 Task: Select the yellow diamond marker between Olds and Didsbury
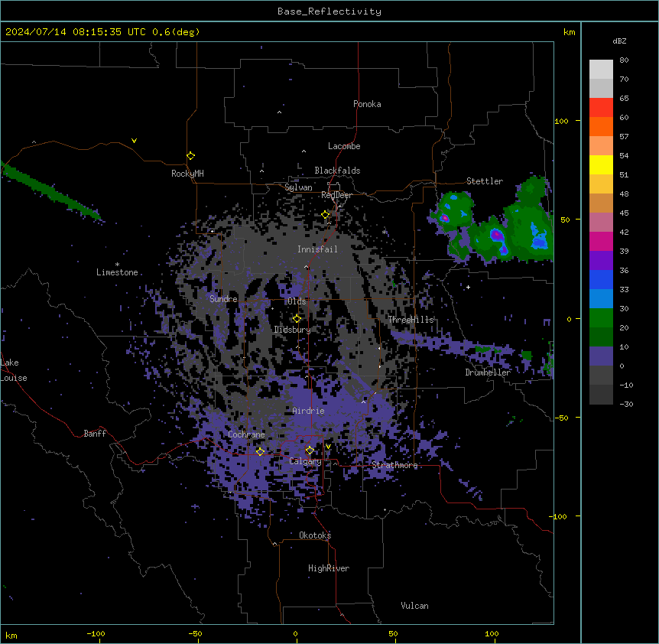(297, 319)
